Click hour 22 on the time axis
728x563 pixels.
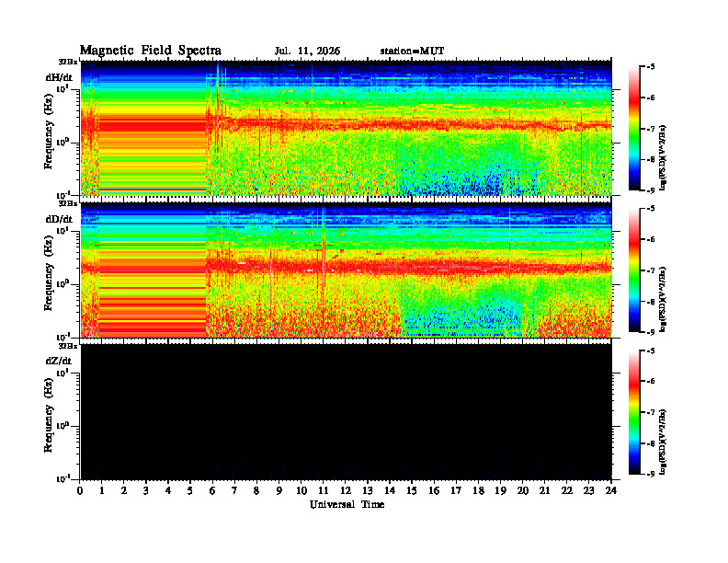pos(567,490)
